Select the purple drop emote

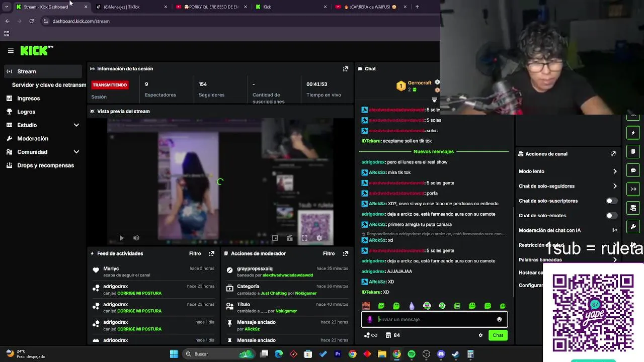412,306
